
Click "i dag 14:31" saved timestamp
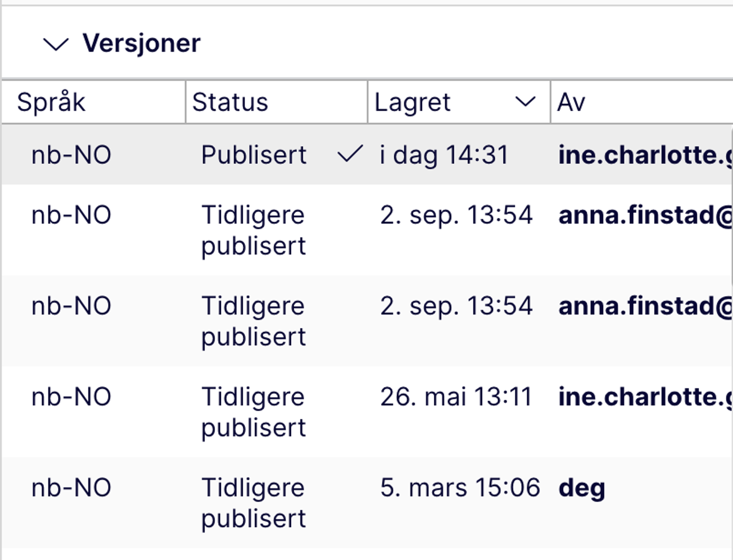coord(444,155)
